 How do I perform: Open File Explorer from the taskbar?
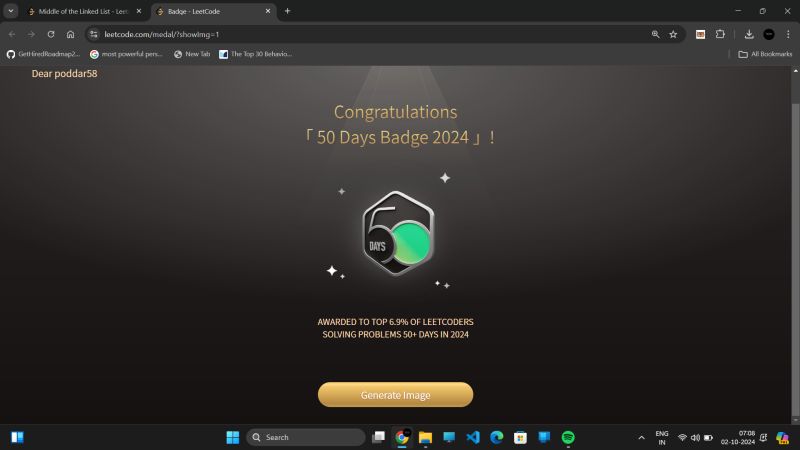pyautogui.click(x=426, y=437)
